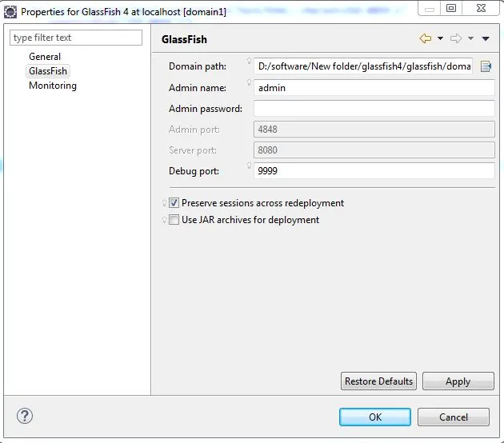Click the help question mark icon
This screenshot has width=504, height=443.
pyautogui.click(x=25, y=416)
